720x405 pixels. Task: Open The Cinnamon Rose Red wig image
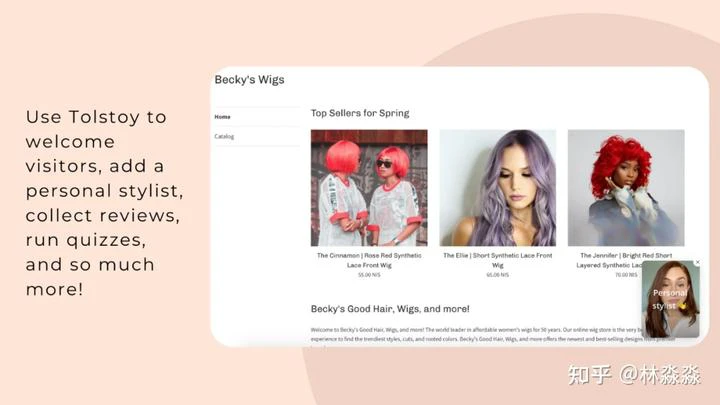point(369,188)
